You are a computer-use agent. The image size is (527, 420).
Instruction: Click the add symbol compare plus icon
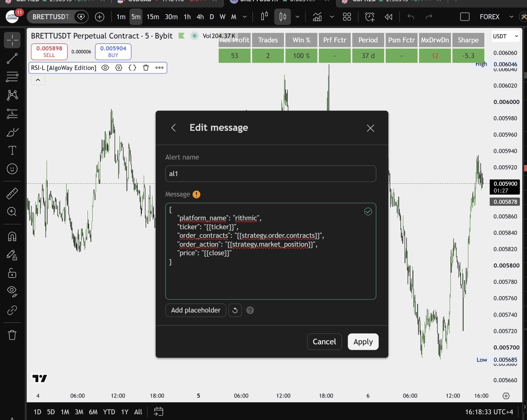click(x=100, y=17)
